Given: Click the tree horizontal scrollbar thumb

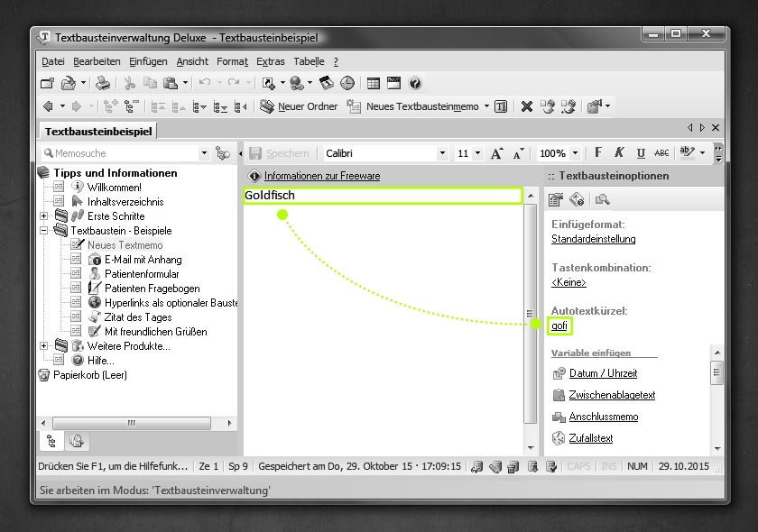Looking at the screenshot, I should pos(132,423).
